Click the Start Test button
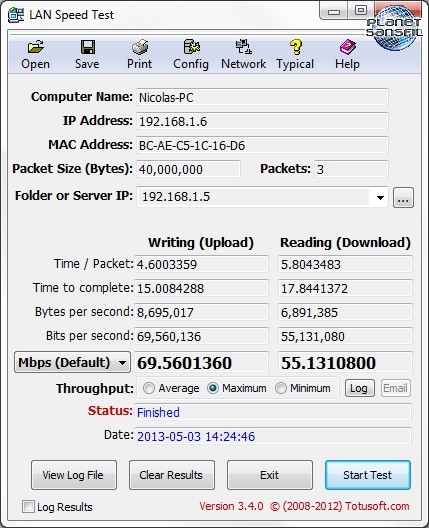This screenshot has width=429, height=528. (368, 475)
